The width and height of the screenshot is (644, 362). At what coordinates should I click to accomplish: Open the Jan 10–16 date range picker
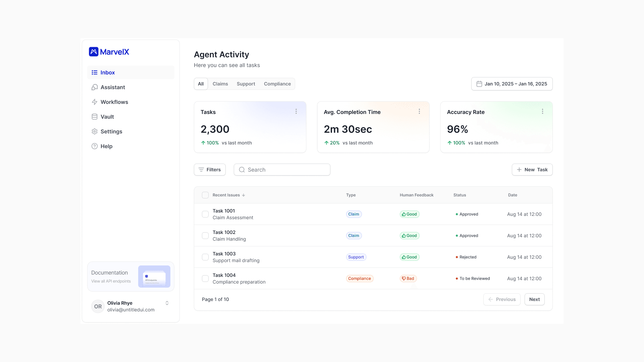(512, 84)
